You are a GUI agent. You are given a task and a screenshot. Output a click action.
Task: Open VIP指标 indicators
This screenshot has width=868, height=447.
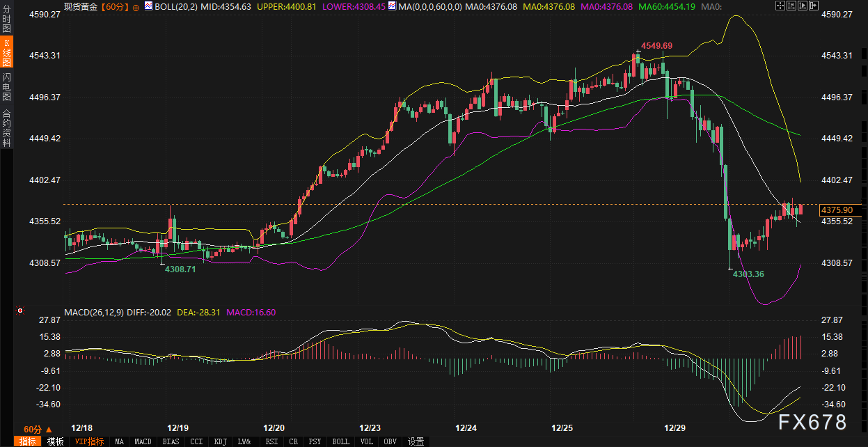(89, 441)
